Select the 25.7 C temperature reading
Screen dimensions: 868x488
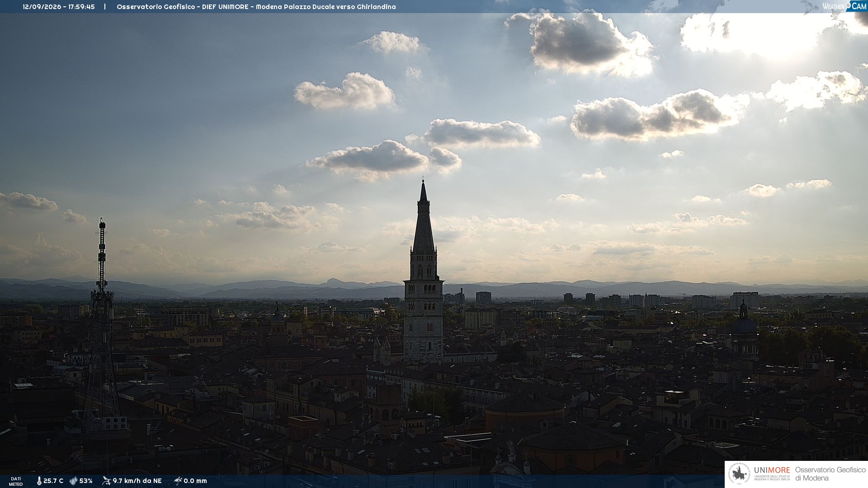tap(53, 481)
